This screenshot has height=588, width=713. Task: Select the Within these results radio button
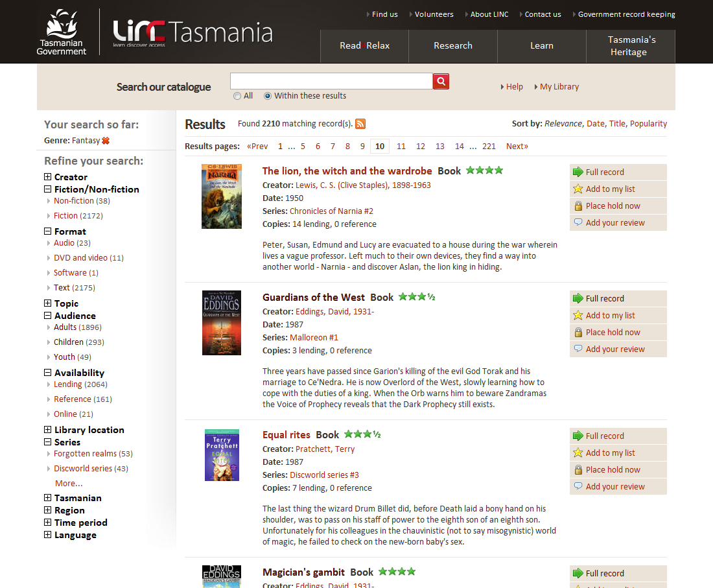click(x=268, y=96)
